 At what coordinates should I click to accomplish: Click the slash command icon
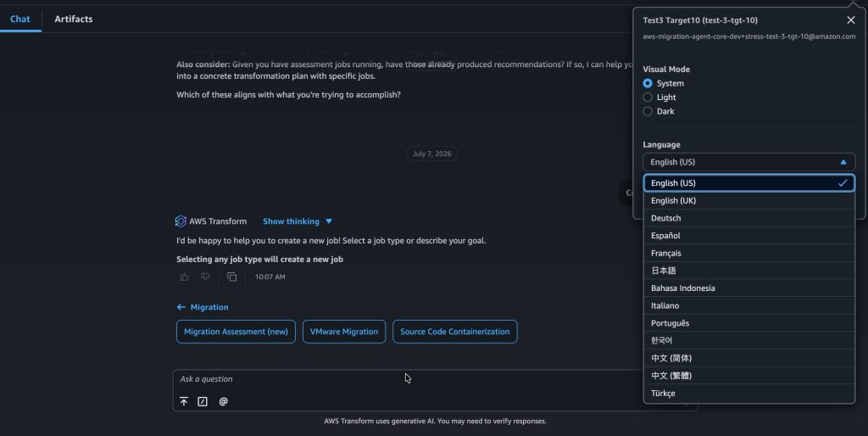[203, 402]
